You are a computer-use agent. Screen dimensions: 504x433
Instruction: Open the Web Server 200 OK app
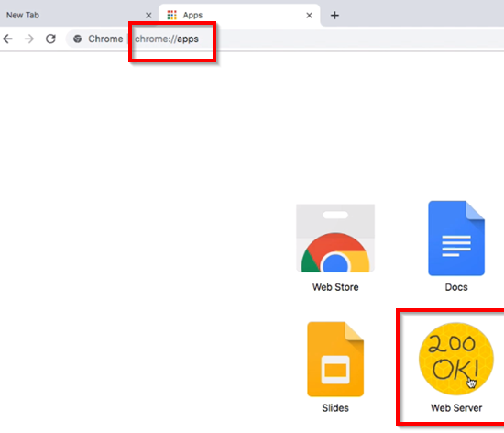click(455, 359)
